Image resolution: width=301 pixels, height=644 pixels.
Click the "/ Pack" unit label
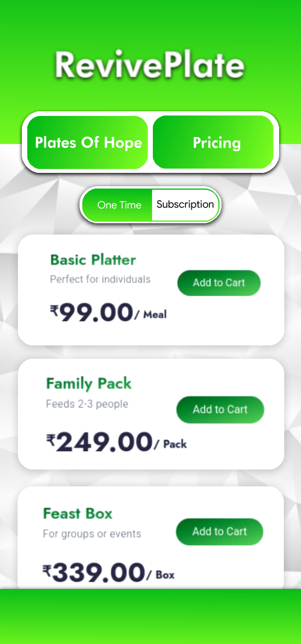(x=171, y=444)
